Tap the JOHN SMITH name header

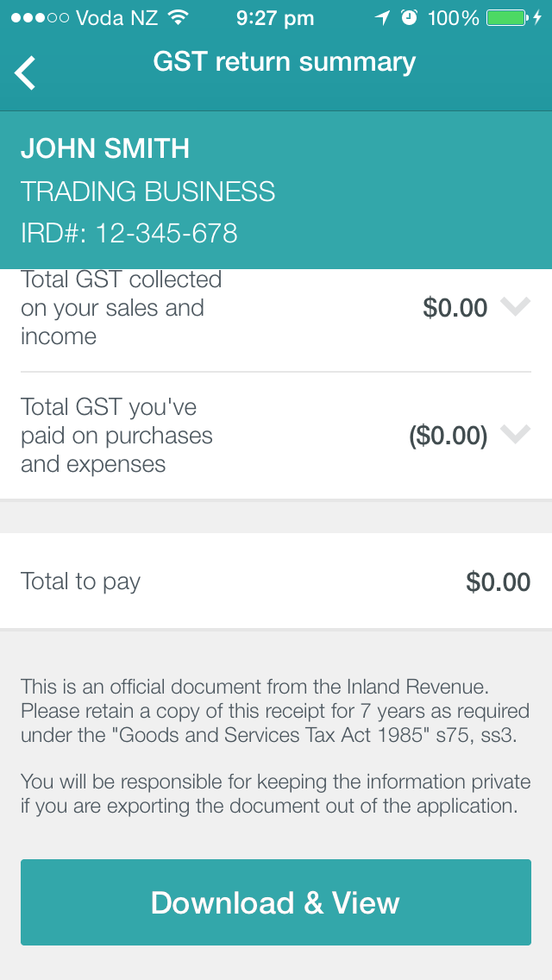[105, 148]
